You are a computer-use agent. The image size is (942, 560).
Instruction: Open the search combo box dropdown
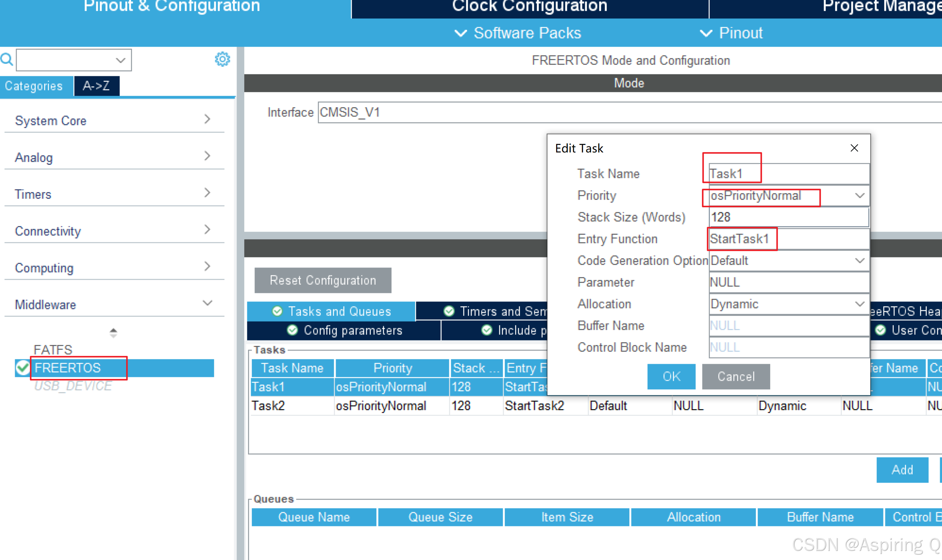(120, 60)
